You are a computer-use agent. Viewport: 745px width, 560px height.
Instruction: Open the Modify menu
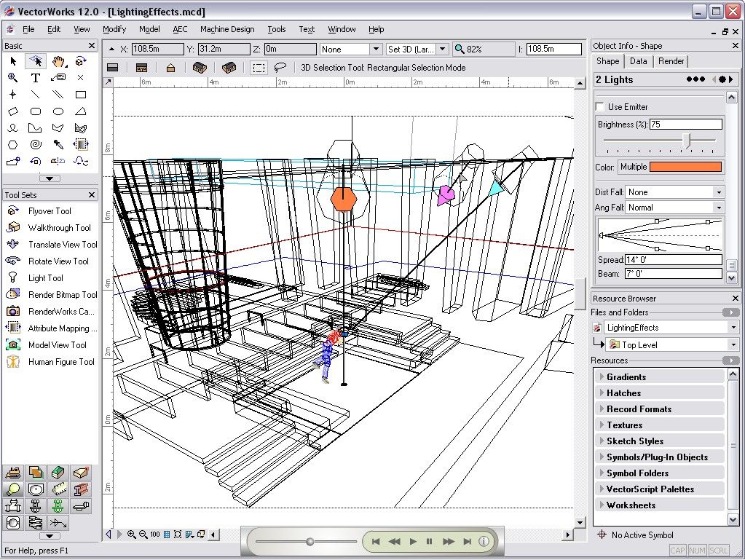tap(114, 29)
